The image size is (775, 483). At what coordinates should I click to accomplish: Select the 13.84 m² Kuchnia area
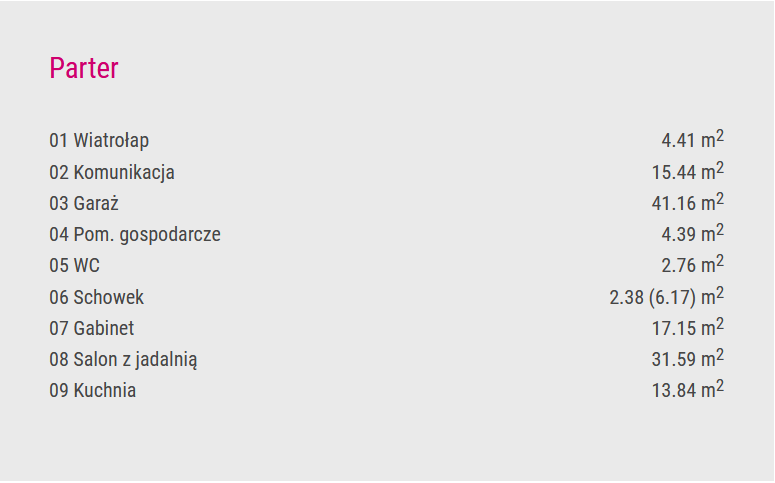[x=688, y=390]
